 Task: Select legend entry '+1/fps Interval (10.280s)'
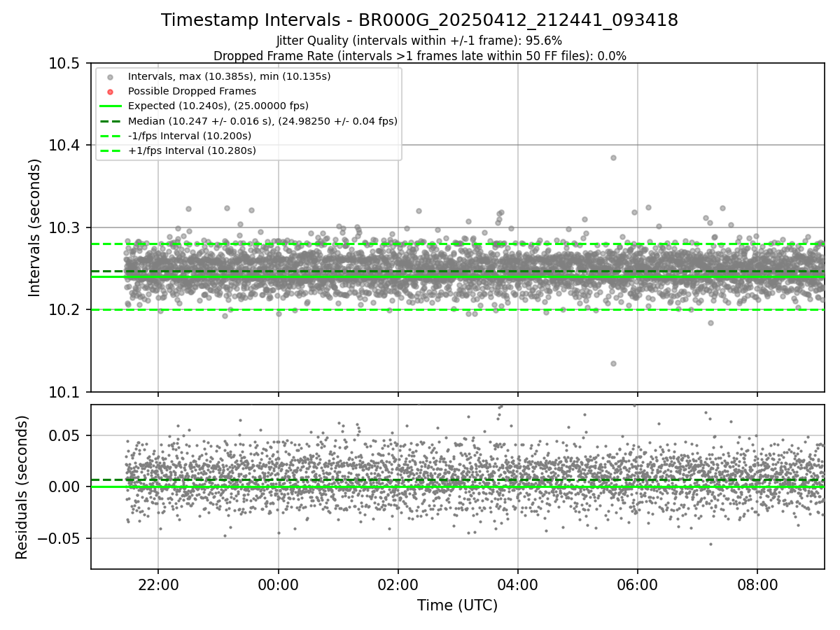[192, 150]
